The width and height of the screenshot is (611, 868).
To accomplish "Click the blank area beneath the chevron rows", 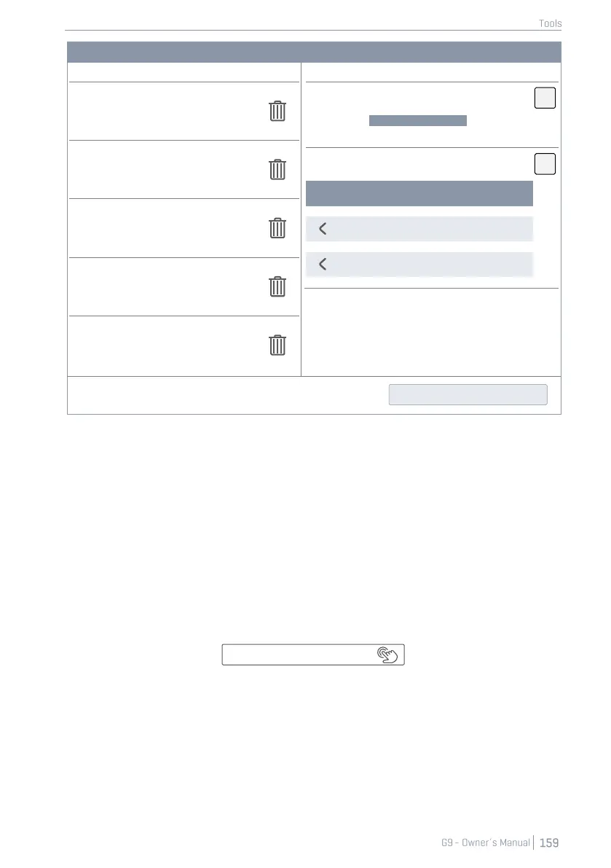I will pos(431,332).
